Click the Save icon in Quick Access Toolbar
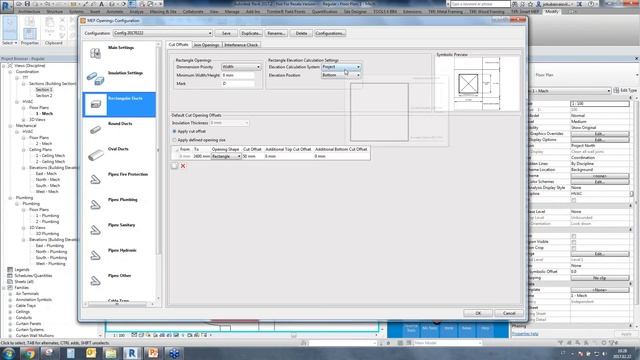The height and width of the screenshot is (360, 640). coord(27,4)
